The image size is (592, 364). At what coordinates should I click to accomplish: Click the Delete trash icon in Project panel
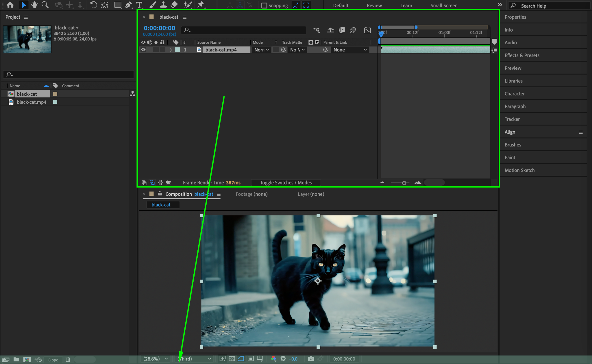tap(68, 359)
